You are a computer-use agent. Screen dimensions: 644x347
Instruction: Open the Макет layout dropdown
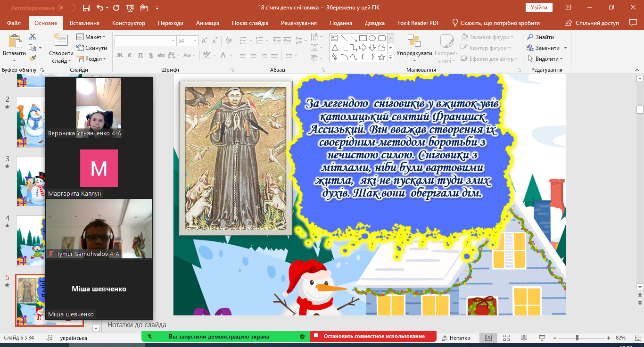coord(91,37)
